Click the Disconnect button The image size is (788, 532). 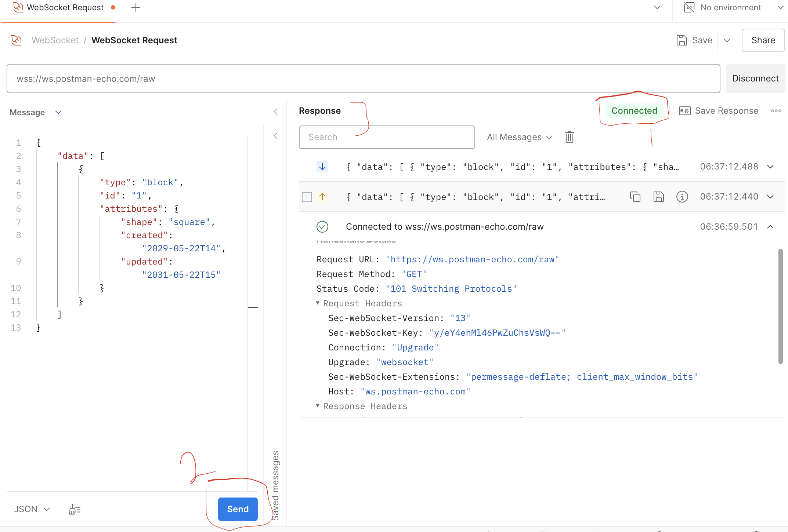click(x=755, y=79)
